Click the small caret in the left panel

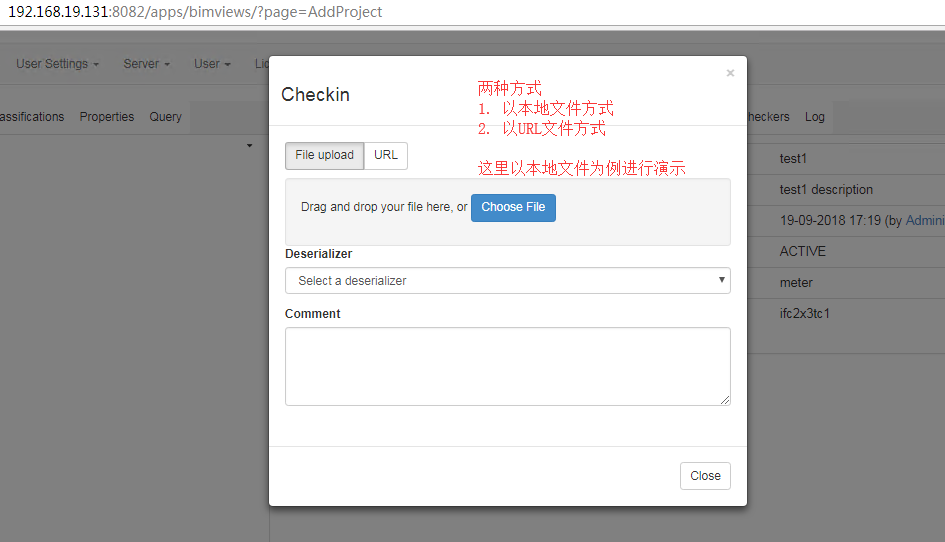point(249,147)
